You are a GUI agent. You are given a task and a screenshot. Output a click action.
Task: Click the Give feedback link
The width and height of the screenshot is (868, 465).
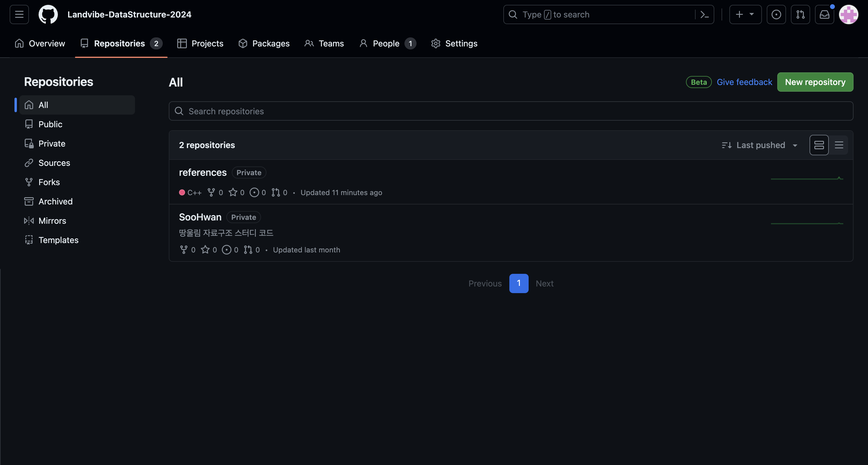[x=744, y=82]
